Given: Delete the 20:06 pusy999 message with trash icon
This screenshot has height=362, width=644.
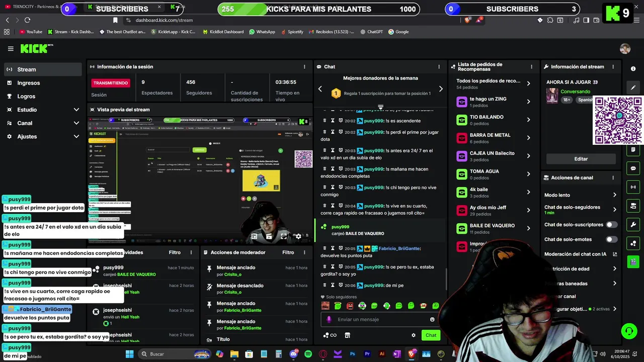Looking at the screenshot, I should click(x=325, y=285).
